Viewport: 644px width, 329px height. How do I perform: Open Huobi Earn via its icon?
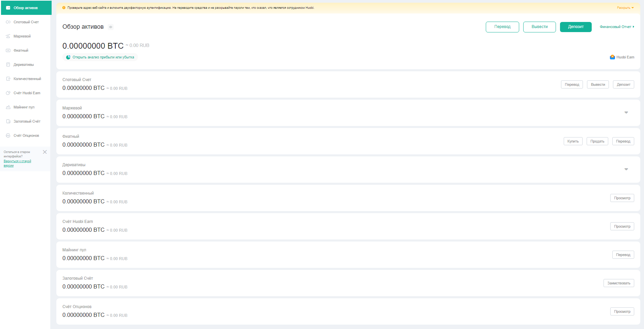click(612, 57)
